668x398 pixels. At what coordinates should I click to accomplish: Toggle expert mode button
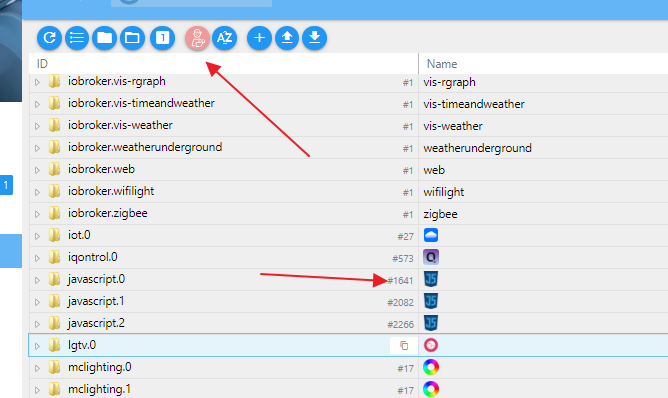(x=197, y=38)
